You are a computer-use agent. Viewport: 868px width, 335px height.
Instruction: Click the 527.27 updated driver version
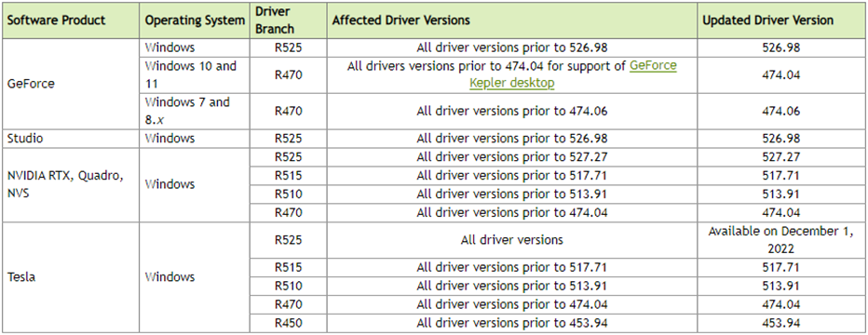click(781, 157)
